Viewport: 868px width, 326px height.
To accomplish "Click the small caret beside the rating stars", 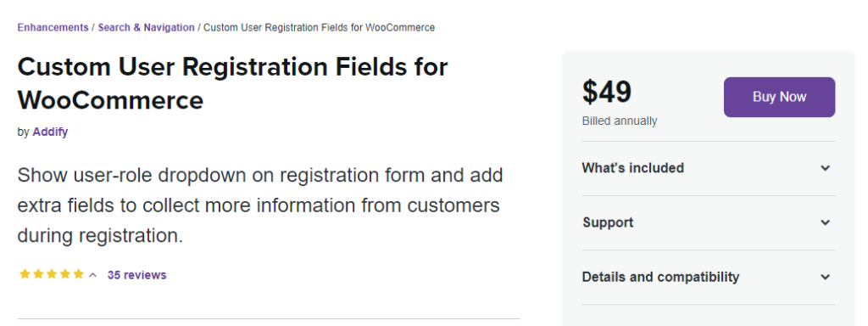I will [x=93, y=274].
